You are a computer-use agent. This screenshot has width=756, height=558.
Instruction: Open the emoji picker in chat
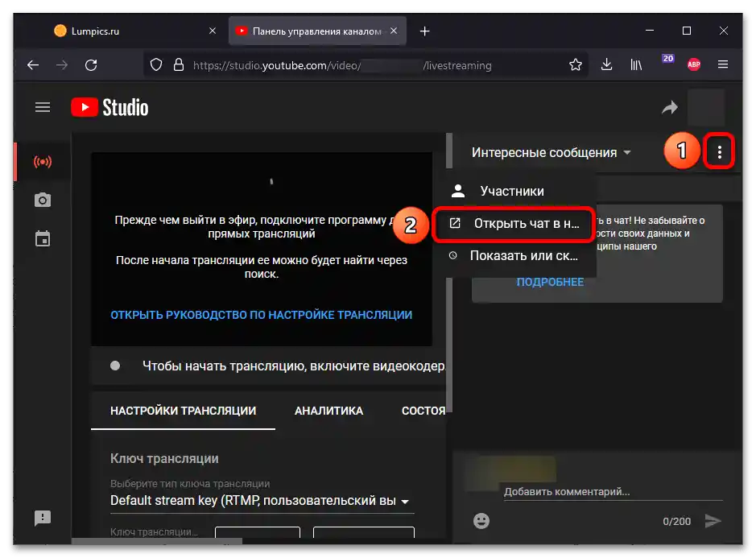coord(481,521)
